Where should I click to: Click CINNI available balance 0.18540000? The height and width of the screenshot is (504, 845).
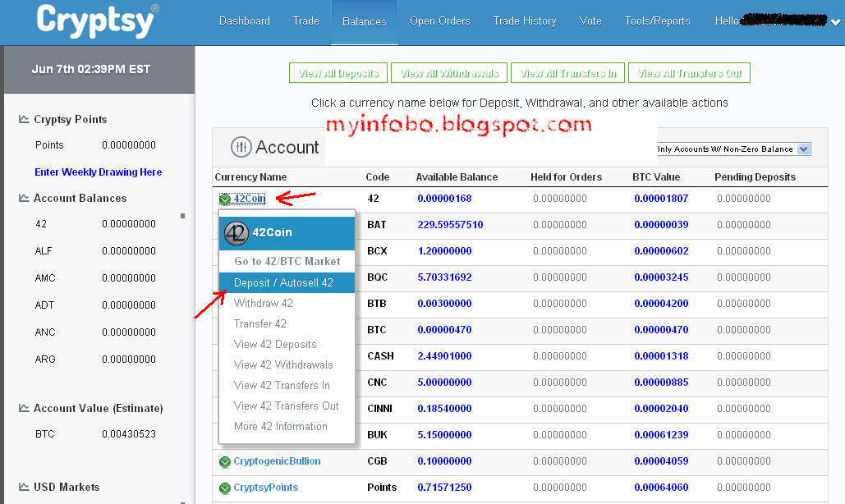click(x=444, y=409)
